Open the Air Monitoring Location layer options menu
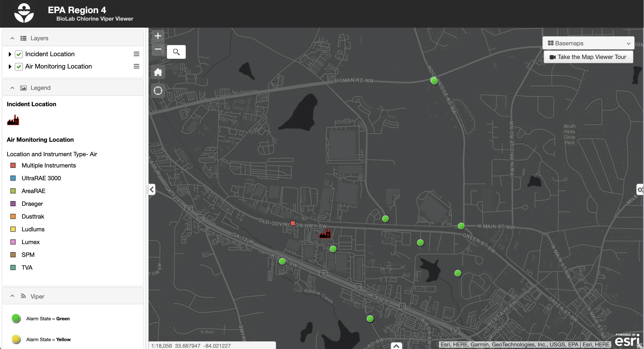This screenshot has width=644, height=349. point(137,66)
